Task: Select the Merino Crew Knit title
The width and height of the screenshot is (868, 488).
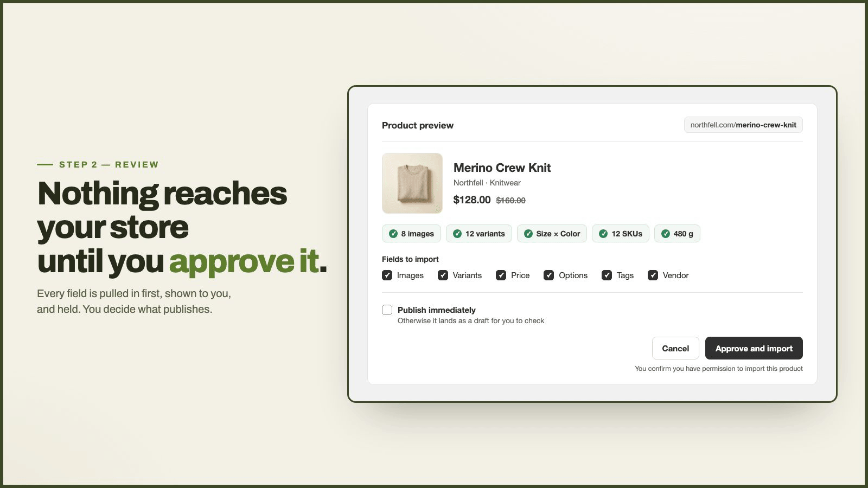Action: pyautogui.click(x=502, y=168)
